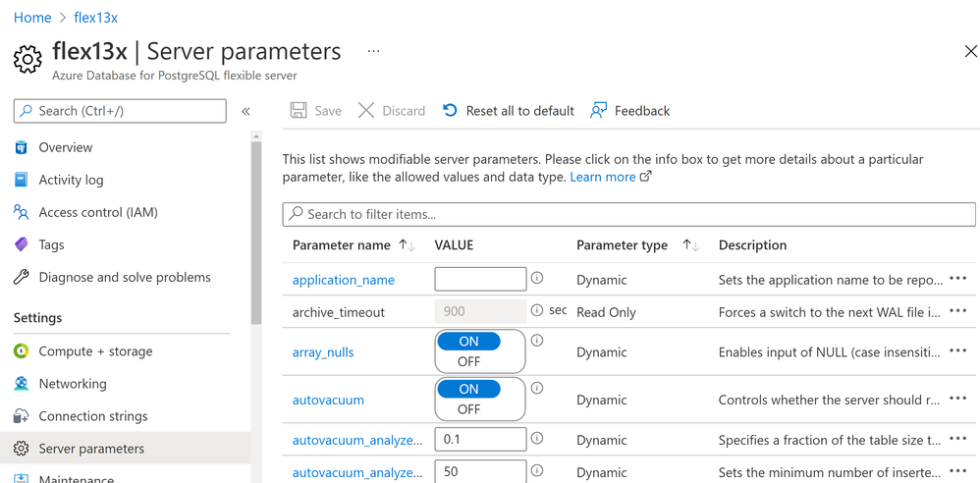This screenshot has width=980, height=483.
Task: Click the info icon next to application_name
Action: coord(537,277)
